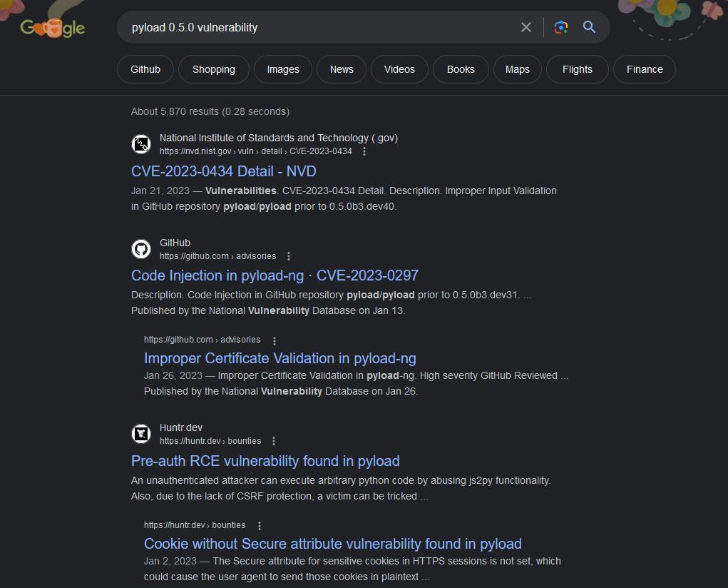Open more options for Cookie without Secure result
Viewport: 728px width, 588px height.
point(260,526)
